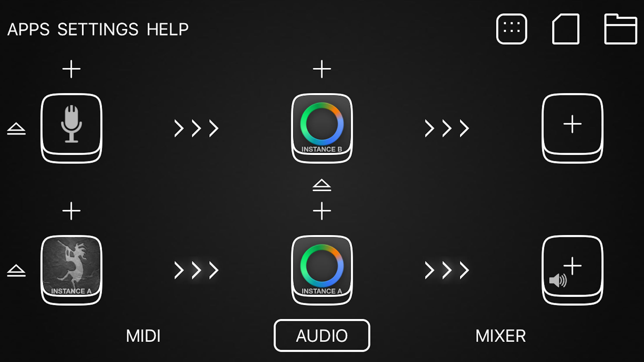Open the Kokopelli Instance A input app
The image size is (644, 362).
tap(71, 270)
